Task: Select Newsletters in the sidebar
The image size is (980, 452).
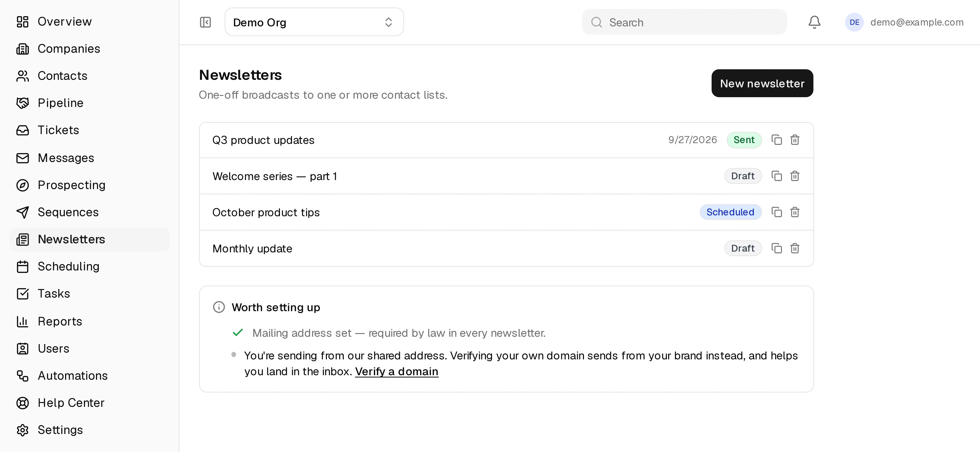Action: pyautogui.click(x=89, y=240)
